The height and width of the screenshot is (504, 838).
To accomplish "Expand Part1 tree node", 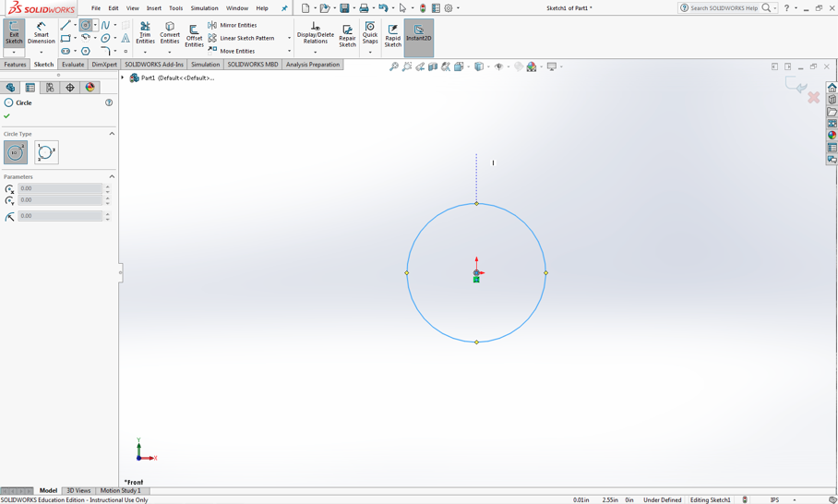I will pos(123,78).
